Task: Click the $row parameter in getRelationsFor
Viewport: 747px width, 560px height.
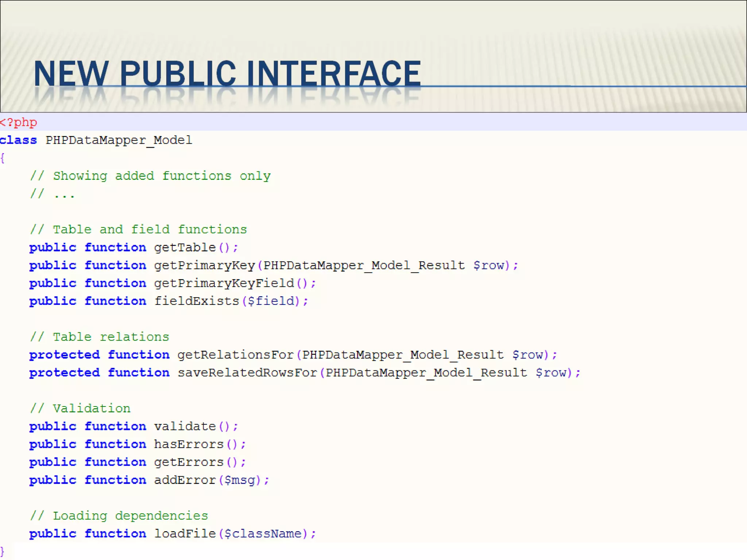Action: tap(528, 355)
